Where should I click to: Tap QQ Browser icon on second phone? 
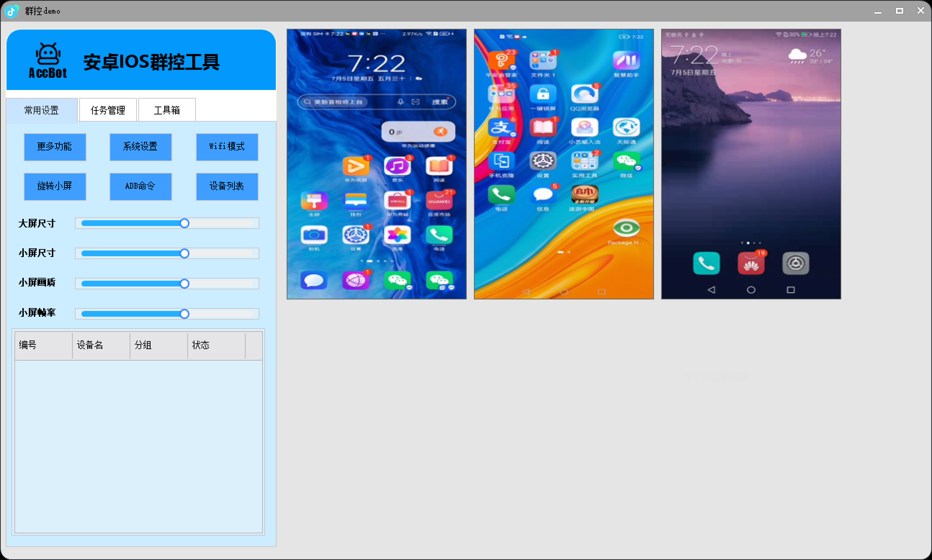[x=584, y=94]
